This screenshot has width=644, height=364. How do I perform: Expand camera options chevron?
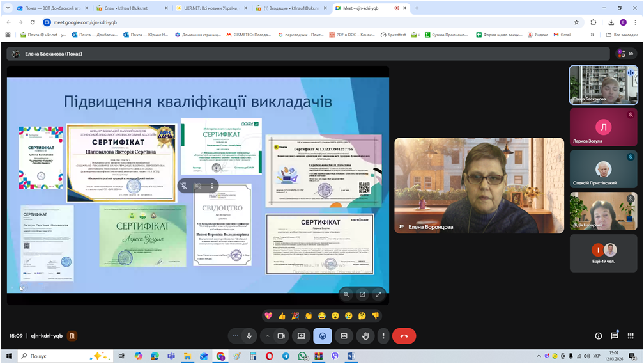268,336
